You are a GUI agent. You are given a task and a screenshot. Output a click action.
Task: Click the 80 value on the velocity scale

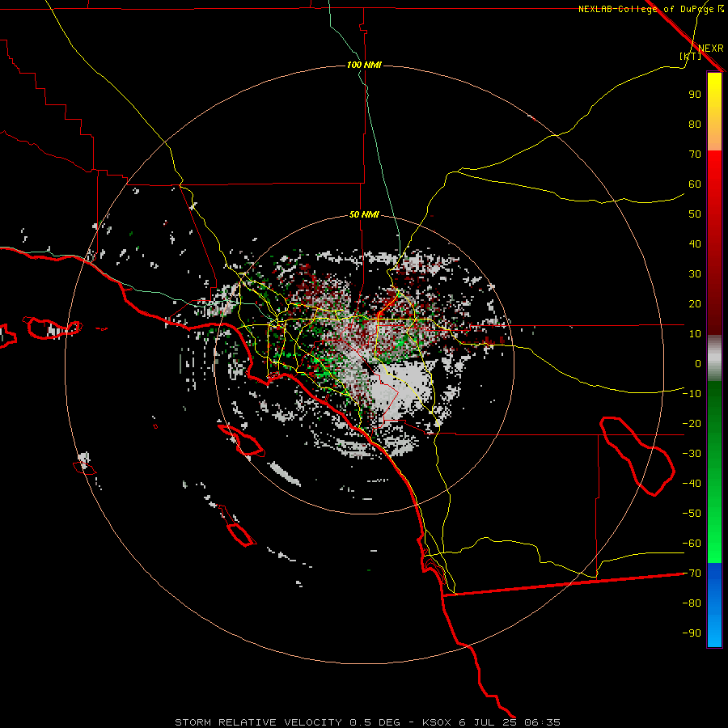(x=695, y=125)
